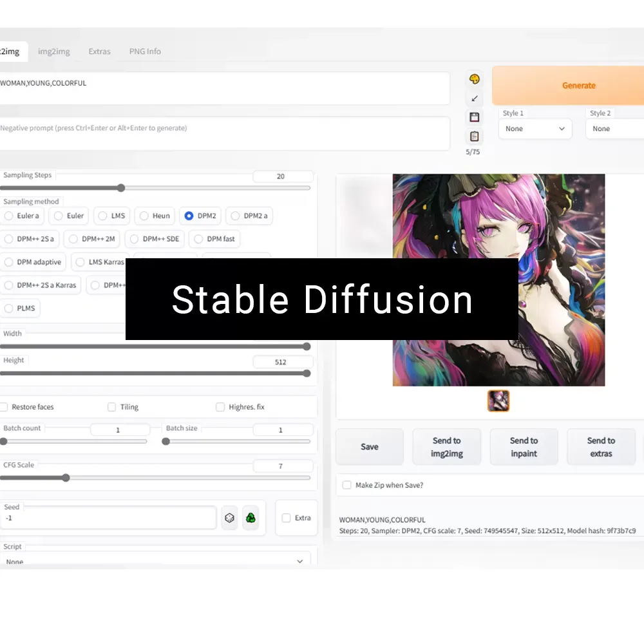The width and height of the screenshot is (644, 644).
Task: Select the generated image thumbnail below the preview
Action: point(498,400)
